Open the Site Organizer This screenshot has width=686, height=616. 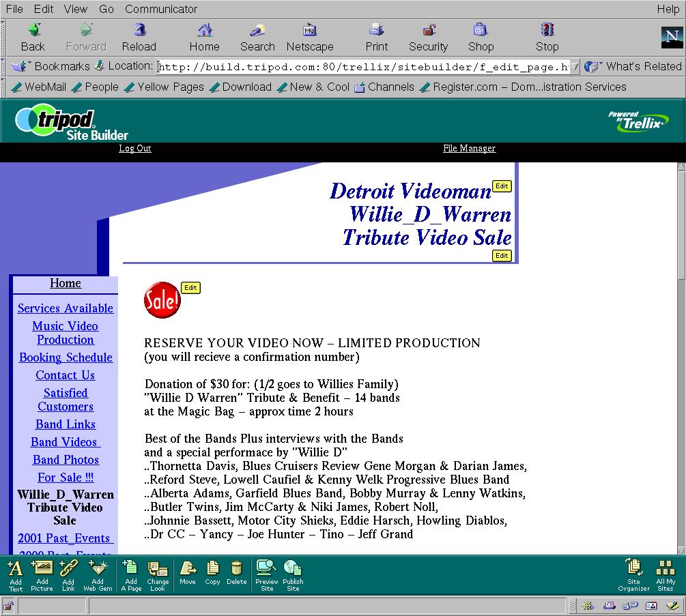(x=634, y=576)
